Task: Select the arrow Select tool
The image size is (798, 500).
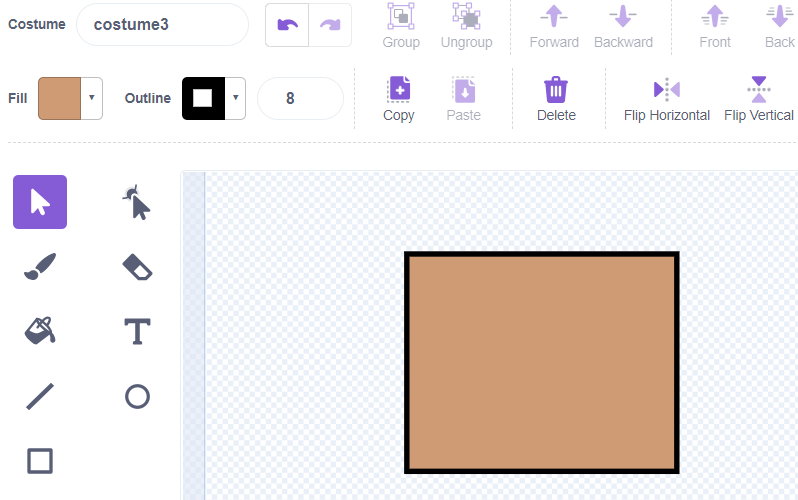Action: click(x=40, y=202)
